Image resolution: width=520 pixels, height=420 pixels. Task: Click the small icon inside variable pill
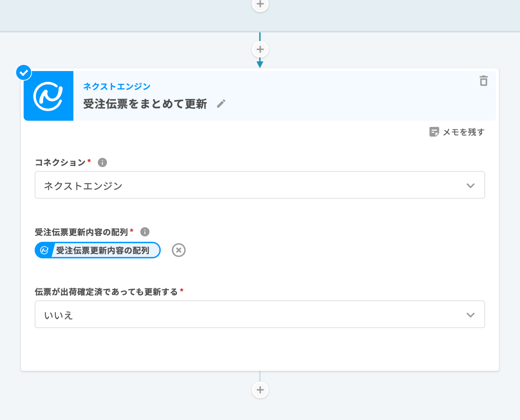point(44,250)
